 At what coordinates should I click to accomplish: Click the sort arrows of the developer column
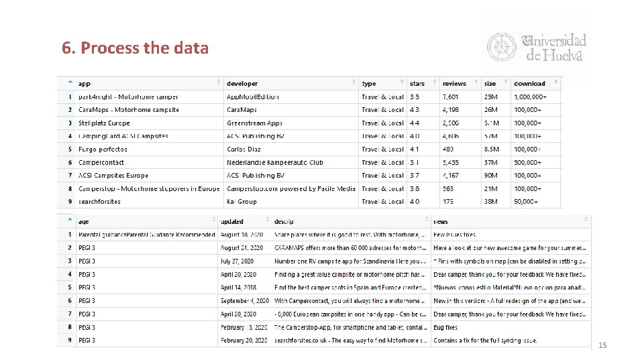pos(354,82)
